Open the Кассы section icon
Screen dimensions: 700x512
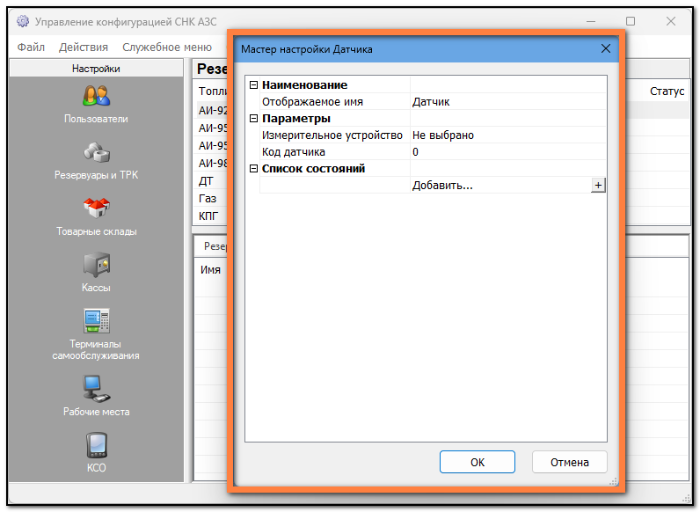coord(96,264)
